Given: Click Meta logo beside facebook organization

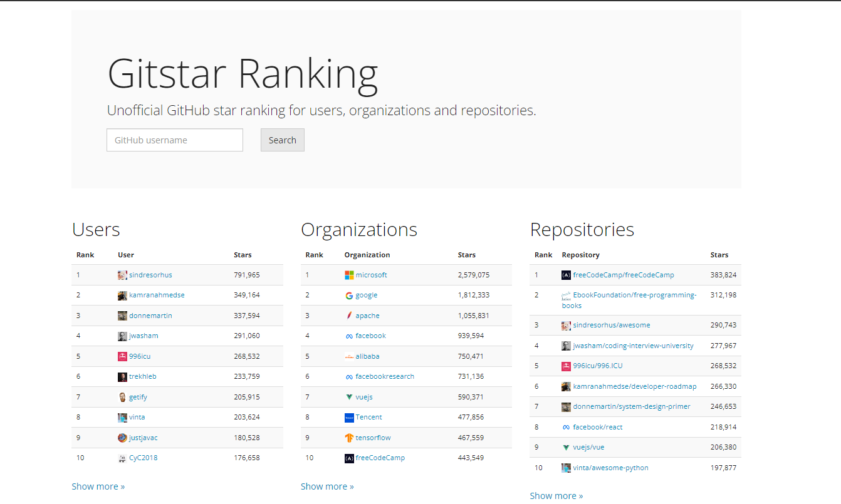Looking at the screenshot, I should [349, 336].
